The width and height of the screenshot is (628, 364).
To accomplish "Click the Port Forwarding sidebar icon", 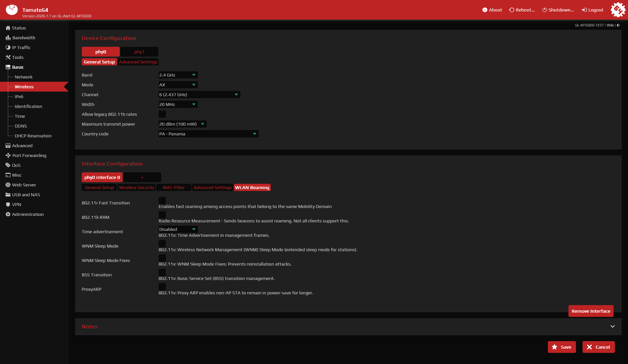I will click(8, 155).
